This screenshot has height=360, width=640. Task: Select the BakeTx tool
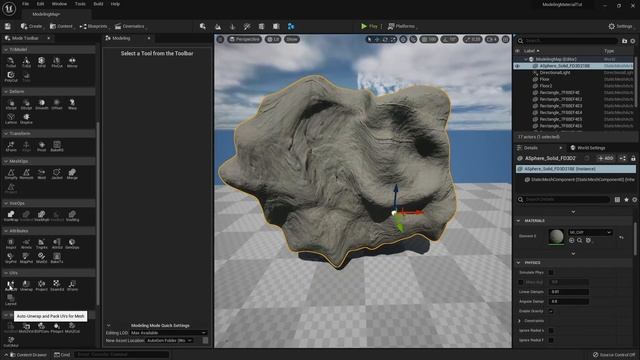(57, 258)
